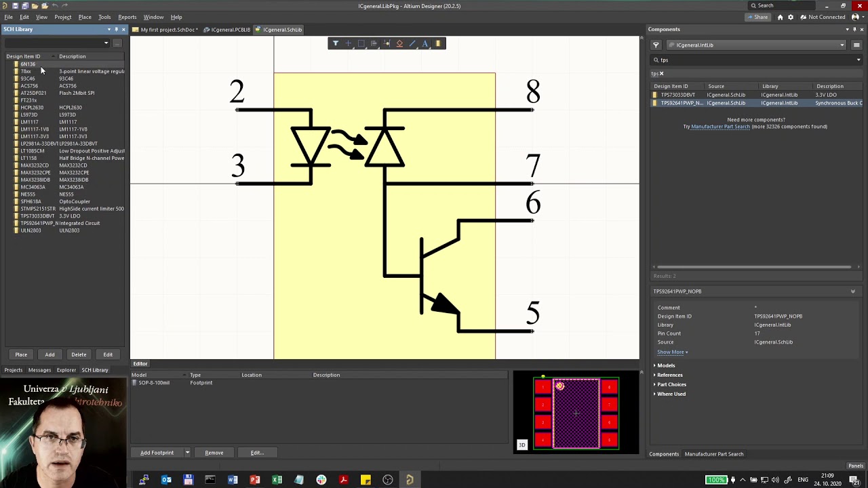Open Outlook from the taskbar

click(166, 480)
